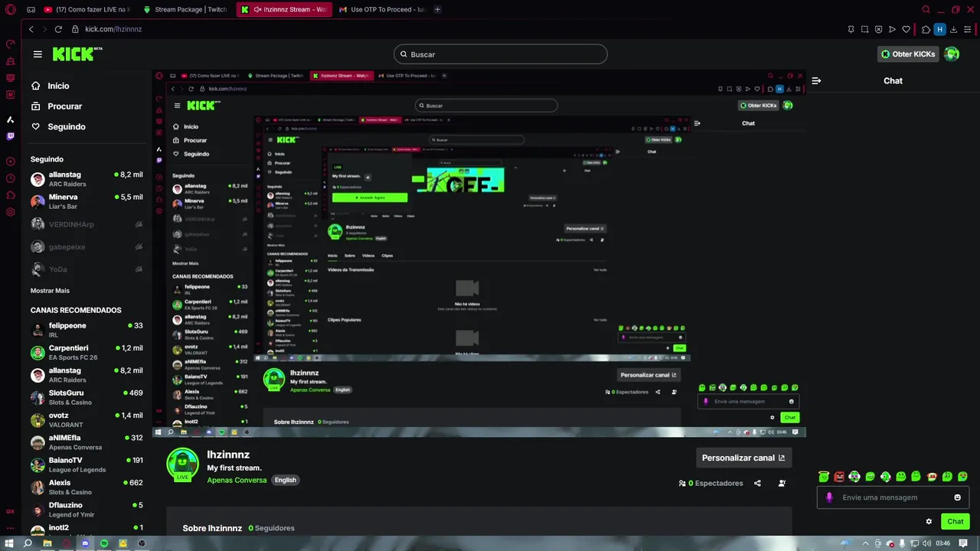Click the Obter KICKs button

907,54
